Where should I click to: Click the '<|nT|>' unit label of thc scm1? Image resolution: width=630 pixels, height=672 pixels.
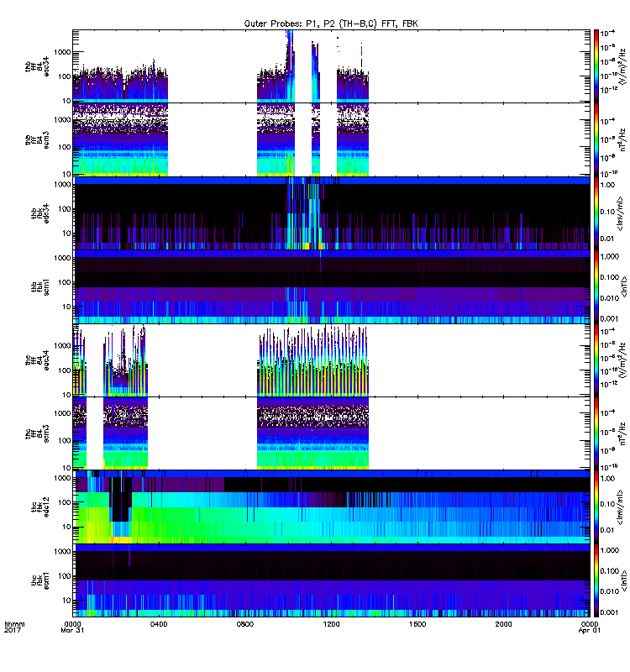click(x=623, y=580)
